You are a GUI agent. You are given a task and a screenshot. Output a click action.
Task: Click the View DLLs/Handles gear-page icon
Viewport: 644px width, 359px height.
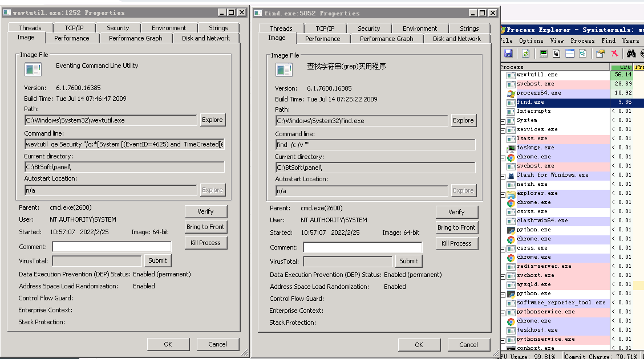583,54
